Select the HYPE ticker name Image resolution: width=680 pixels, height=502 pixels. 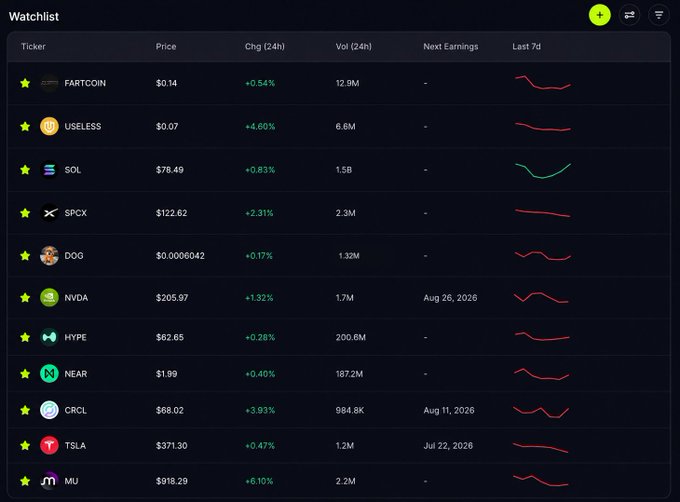(x=75, y=337)
